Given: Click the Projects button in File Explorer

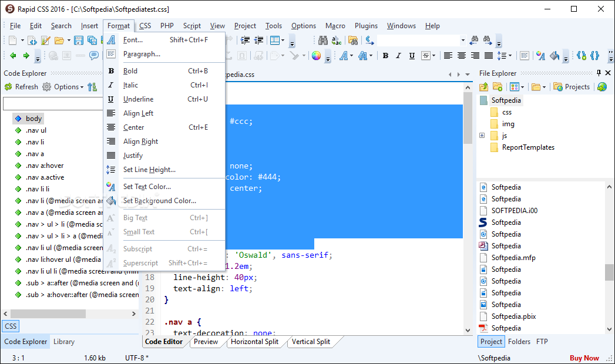Looking at the screenshot, I should click(x=572, y=87).
